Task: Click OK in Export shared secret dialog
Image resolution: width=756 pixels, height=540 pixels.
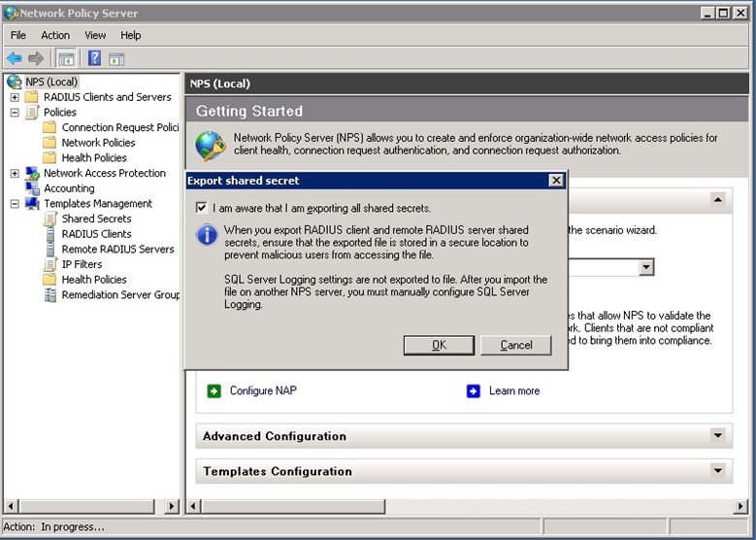Action: click(439, 345)
